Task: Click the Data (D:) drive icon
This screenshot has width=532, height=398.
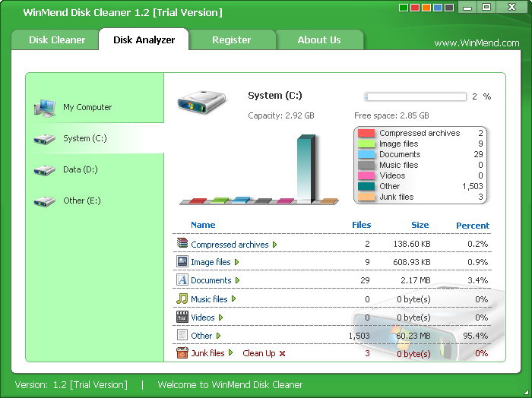Action: tap(44, 170)
